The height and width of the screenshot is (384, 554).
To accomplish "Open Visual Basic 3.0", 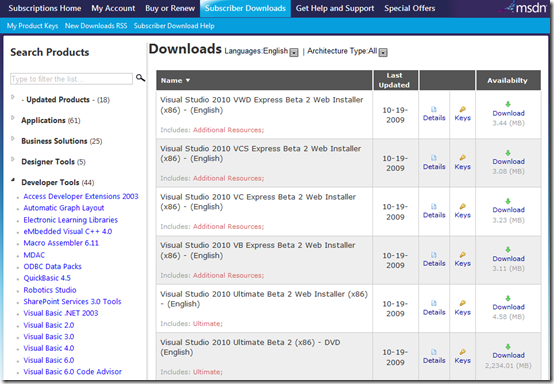I will [x=49, y=337].
